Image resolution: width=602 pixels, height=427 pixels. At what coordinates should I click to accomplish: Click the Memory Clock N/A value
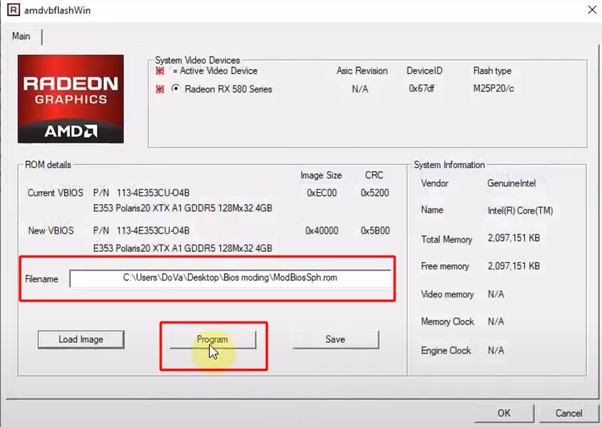pyautogui.click(x=496, y=321)
